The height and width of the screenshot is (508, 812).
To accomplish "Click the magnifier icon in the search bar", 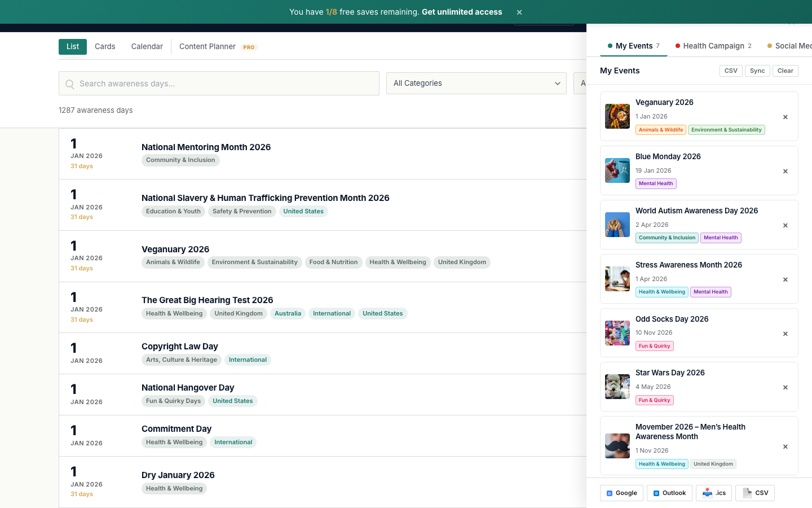I will click(x=69, y=84).
